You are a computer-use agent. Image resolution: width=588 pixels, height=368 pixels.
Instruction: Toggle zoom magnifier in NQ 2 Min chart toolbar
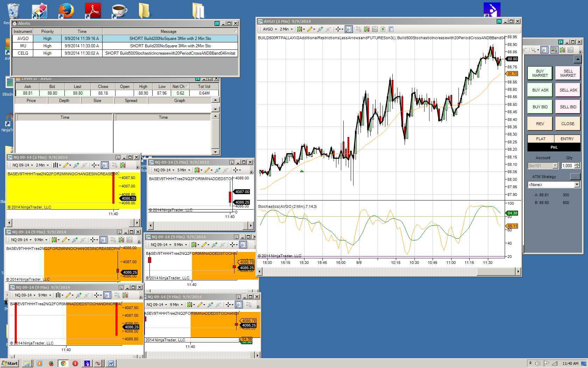pos(104,165)
